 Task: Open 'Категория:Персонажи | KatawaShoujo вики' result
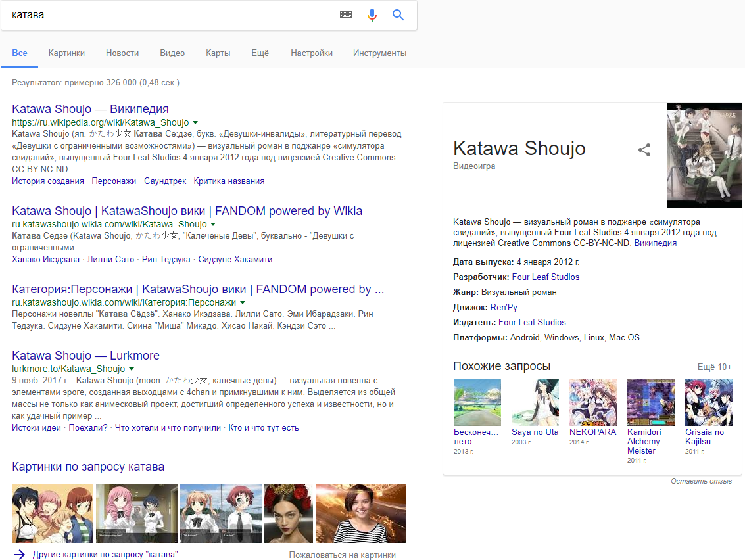pos(198,289)
